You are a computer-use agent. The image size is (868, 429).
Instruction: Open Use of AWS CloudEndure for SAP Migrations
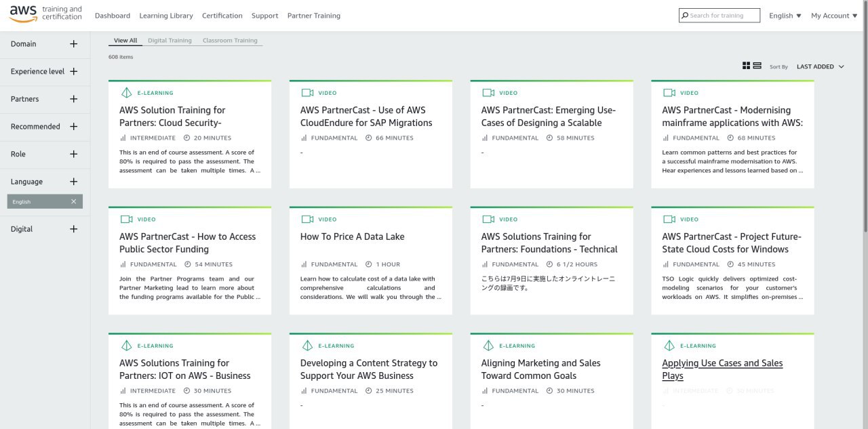[x=366, y=117]
